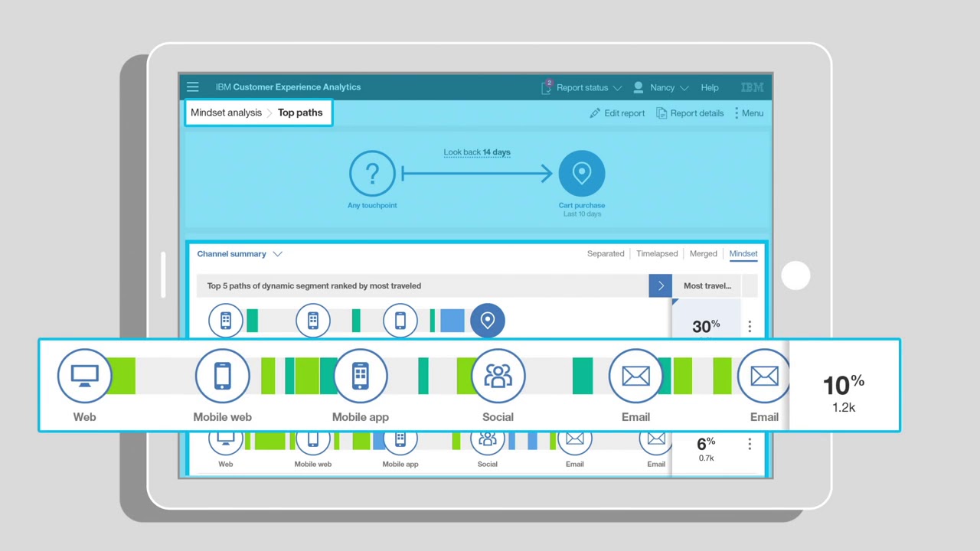Click the user profile icon beside Nancy
The image size is (980, 551).
click(638, 87)
